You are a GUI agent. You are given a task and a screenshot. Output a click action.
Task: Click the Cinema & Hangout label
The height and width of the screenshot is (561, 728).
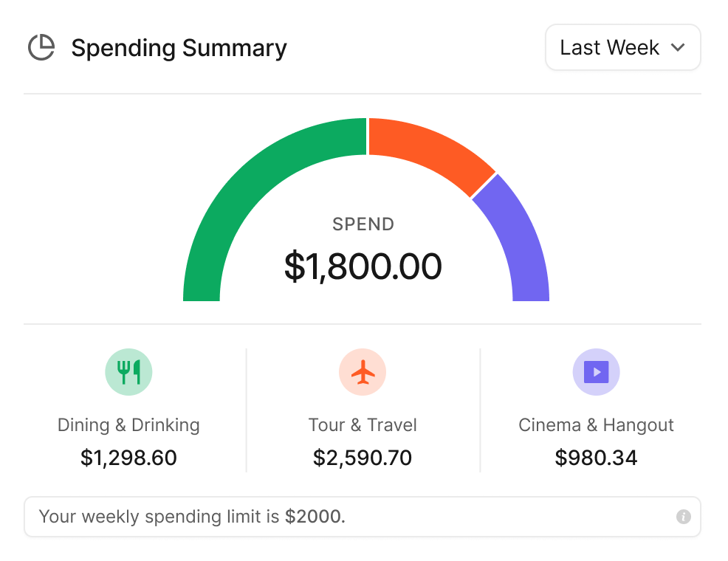tap(596, 424)
